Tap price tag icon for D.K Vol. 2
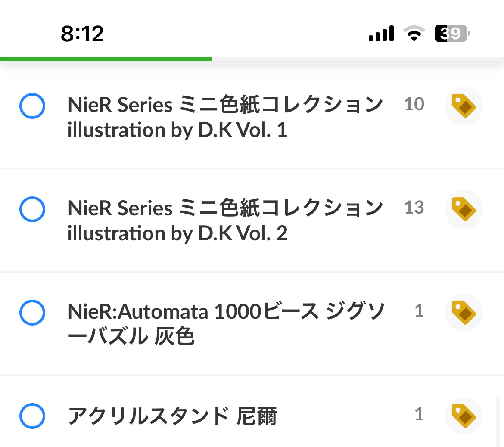504x447 pixels. click(x=464, y=209)
